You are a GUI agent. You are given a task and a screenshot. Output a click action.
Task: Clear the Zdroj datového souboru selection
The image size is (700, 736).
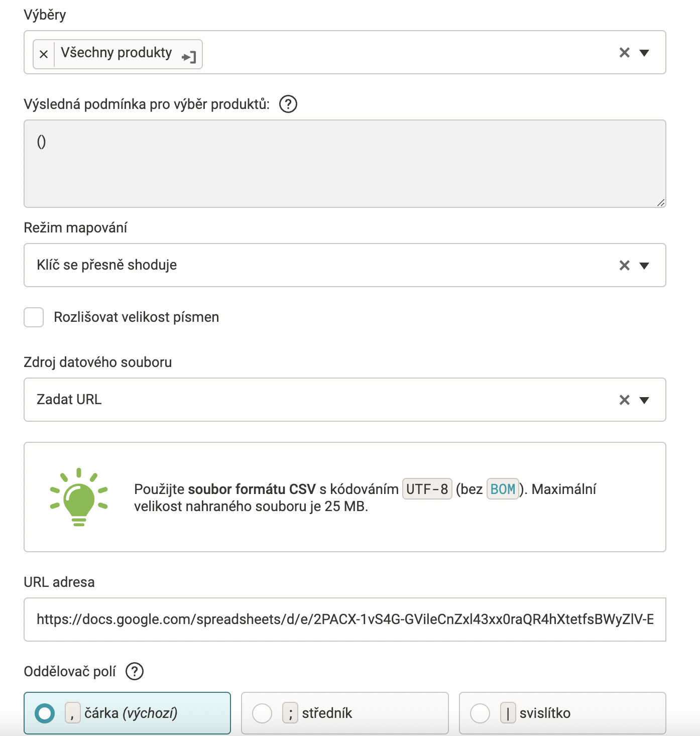click(624, 400)
